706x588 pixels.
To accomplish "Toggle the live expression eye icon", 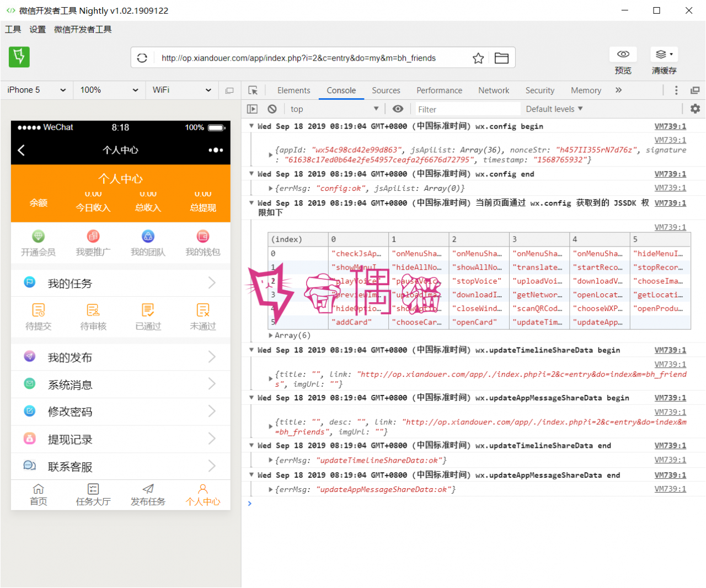I will (398, 109).
